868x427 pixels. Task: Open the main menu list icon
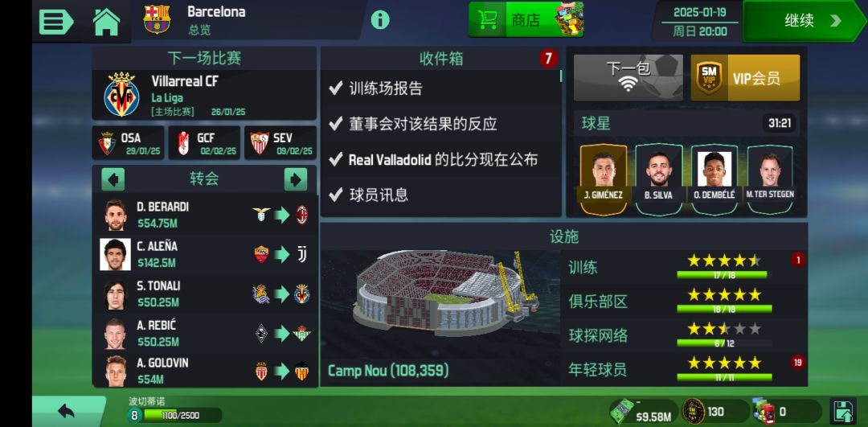pos(56,21)
